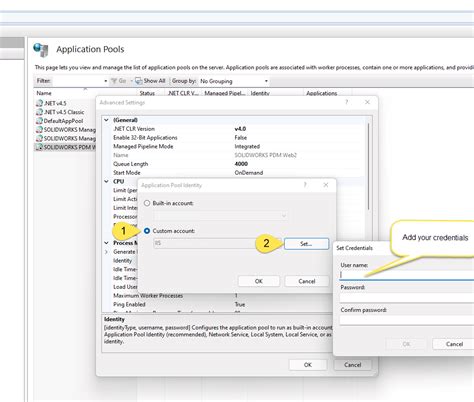Screen dimensions: 474x402
Task: Click the Integrated value
Action: 247,146
